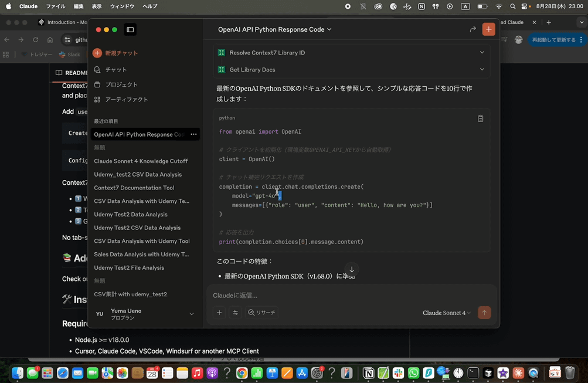Open the Claude Sonnet 4 model selector

pos(446,313)
